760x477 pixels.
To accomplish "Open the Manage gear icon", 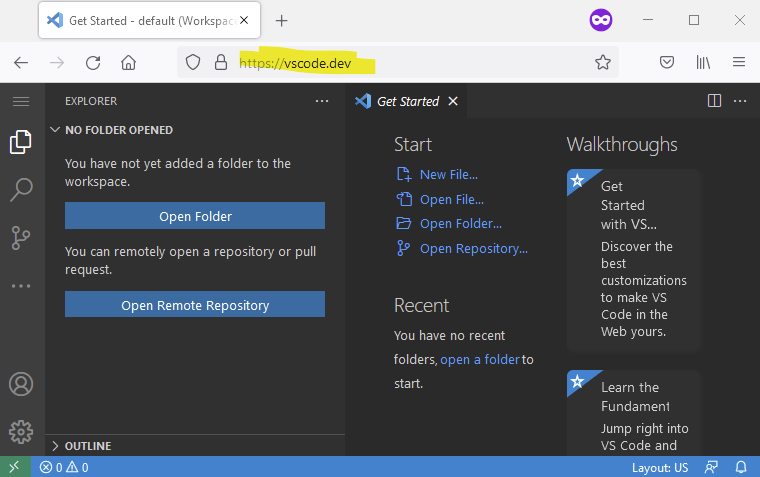I will (21, 431).
